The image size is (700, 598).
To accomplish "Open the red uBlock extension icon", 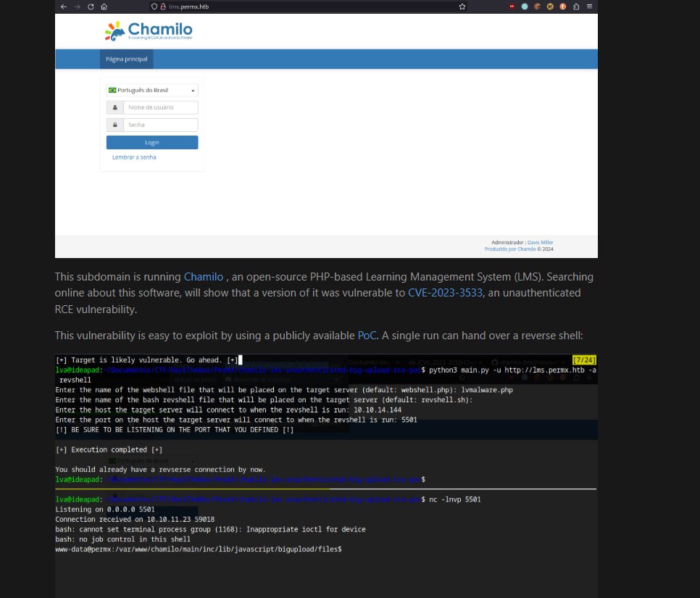I will click(512, 7).
